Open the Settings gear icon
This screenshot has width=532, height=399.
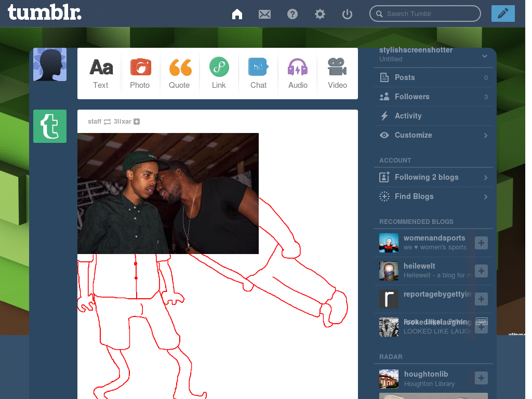coord(320,14)
